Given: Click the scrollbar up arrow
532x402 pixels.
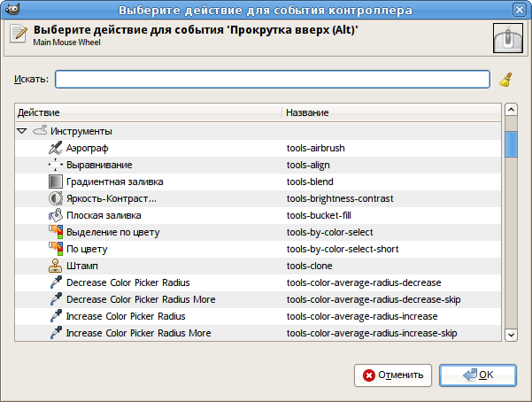Looking at the screenshot, I should click(x=511, y=110).
